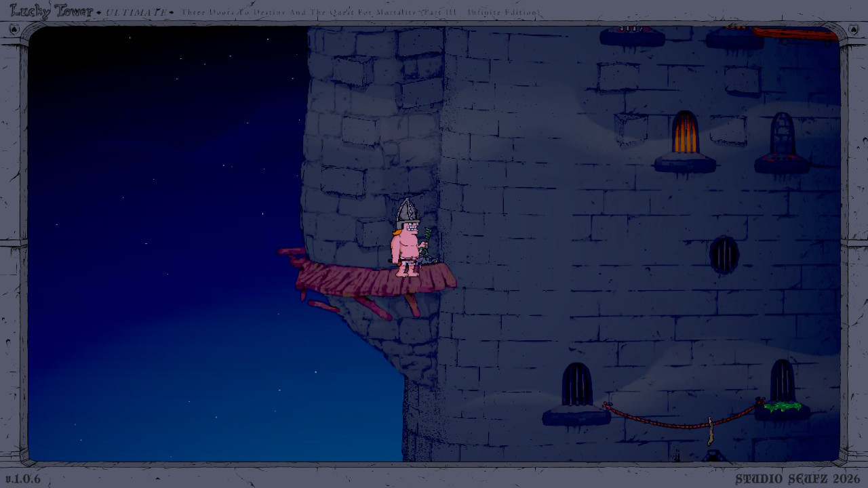The height and width of the screenshot is (488, 868).
Task: Click the sock hanging from the rope
Action: click(710, 432)
